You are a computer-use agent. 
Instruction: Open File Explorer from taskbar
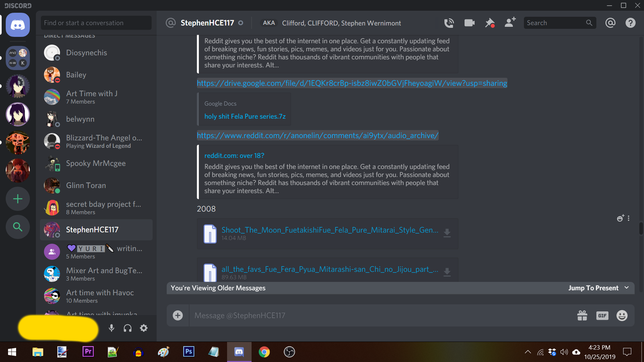point(38,352)
